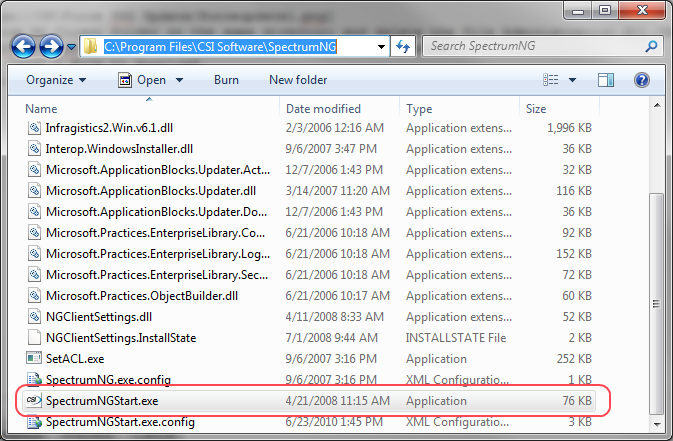The width and height of the screenshot is (673, 441).
Task: Click icon of Microsoft.ApplicationBlocks.Updater.dll
Action: pos(34,191)
